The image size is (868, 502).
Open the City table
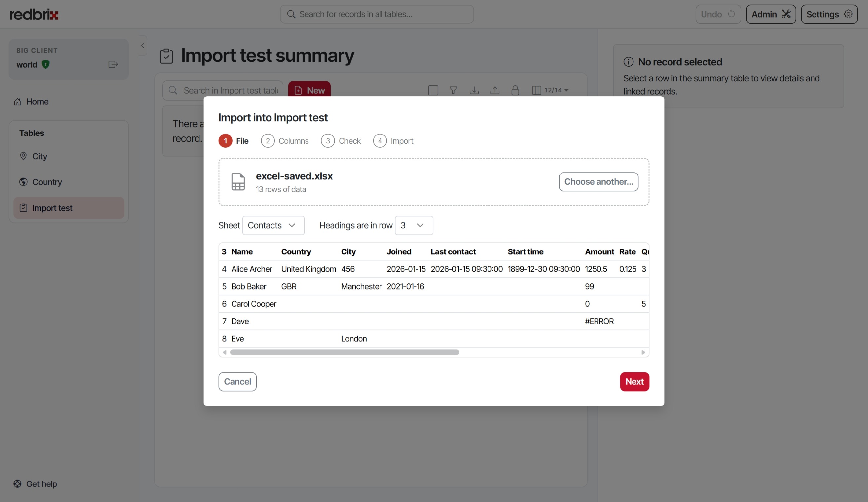[69, 156]
